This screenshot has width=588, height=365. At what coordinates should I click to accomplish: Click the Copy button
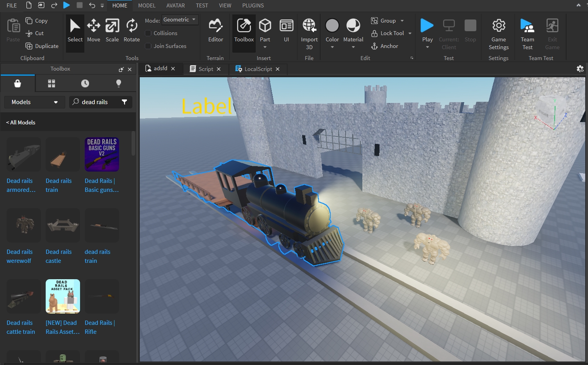click(36, 21)
